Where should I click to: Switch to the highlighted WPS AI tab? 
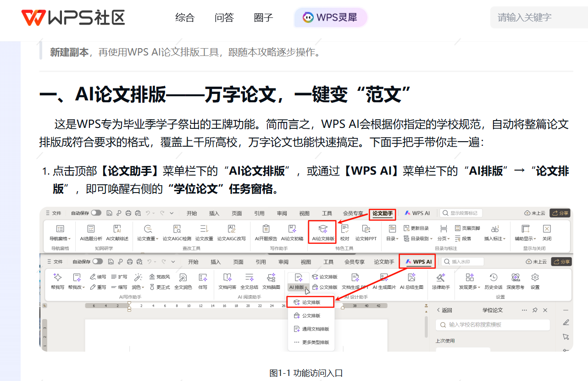tap(417, 262)
